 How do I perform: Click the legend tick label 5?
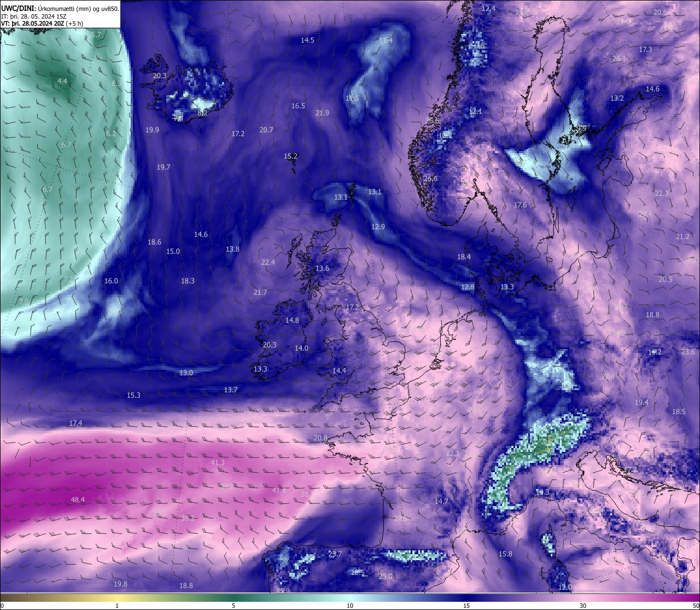pos(234,606)
